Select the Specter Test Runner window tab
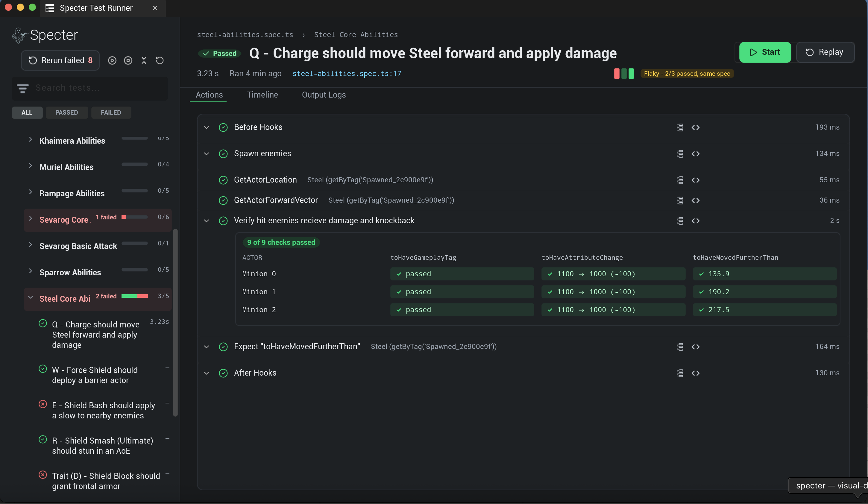This screenshot has height=504, width=868. click(103, 8)
